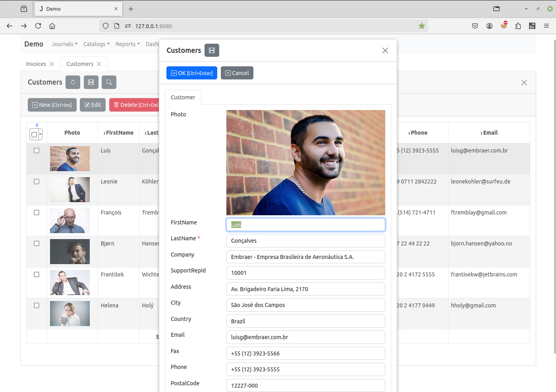Open the Firefox application menu
556x392 pixels.
click(x=546, y=26)
